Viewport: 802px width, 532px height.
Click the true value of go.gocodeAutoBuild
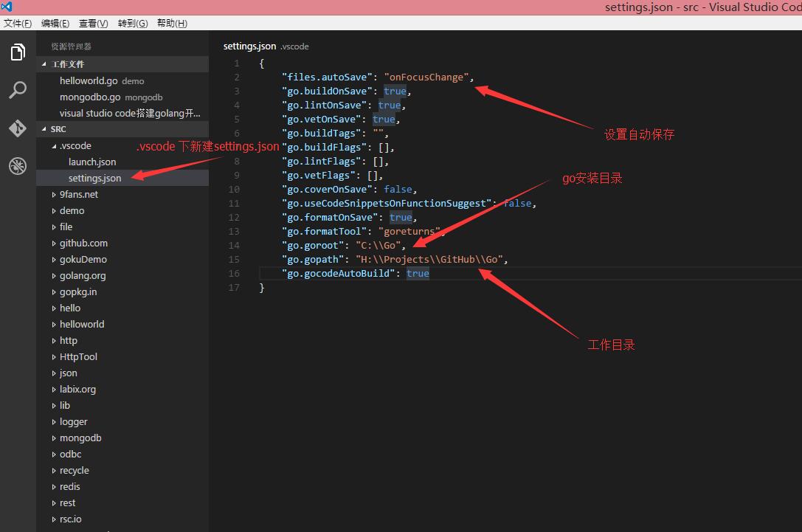[418, 274]
